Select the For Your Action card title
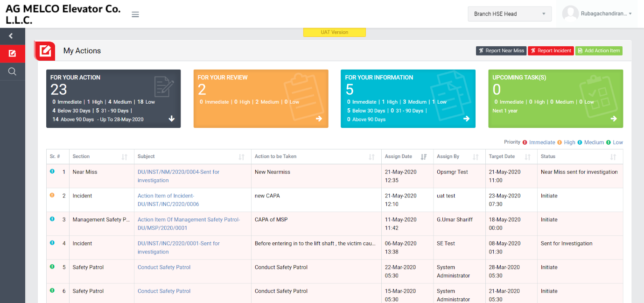The height and width of the screenshot is (303, 644). 75,78
